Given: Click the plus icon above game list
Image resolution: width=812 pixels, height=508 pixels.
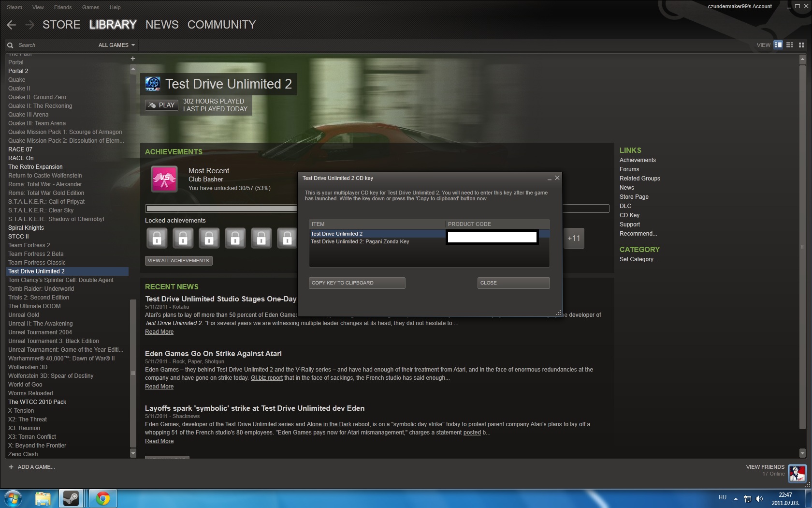Looking at the screenshot, I should tap(133, 59).
